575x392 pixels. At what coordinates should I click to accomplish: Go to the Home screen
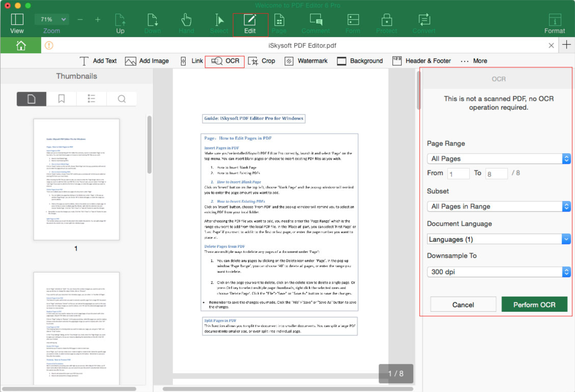click(x=21, y=45)
